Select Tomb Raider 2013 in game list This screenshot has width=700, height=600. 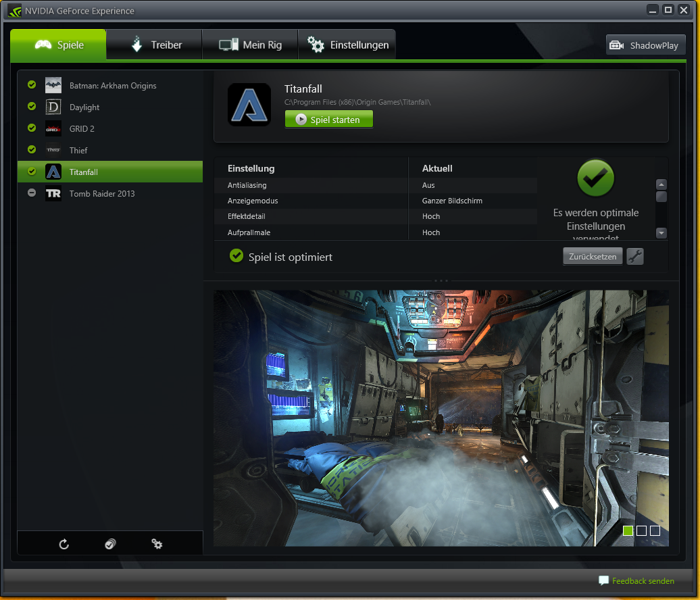(x=110, y=193)
